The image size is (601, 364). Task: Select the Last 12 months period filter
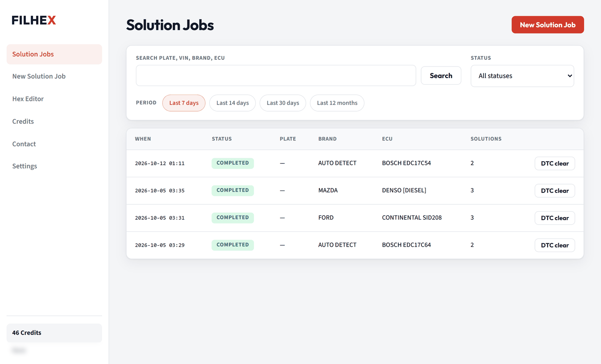337,103
